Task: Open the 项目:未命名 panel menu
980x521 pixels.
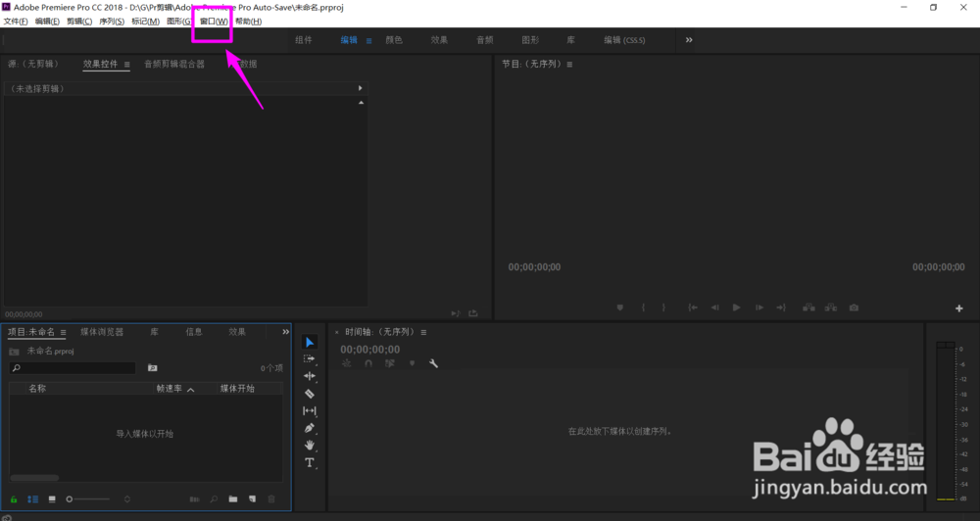Action: point(63,332)
